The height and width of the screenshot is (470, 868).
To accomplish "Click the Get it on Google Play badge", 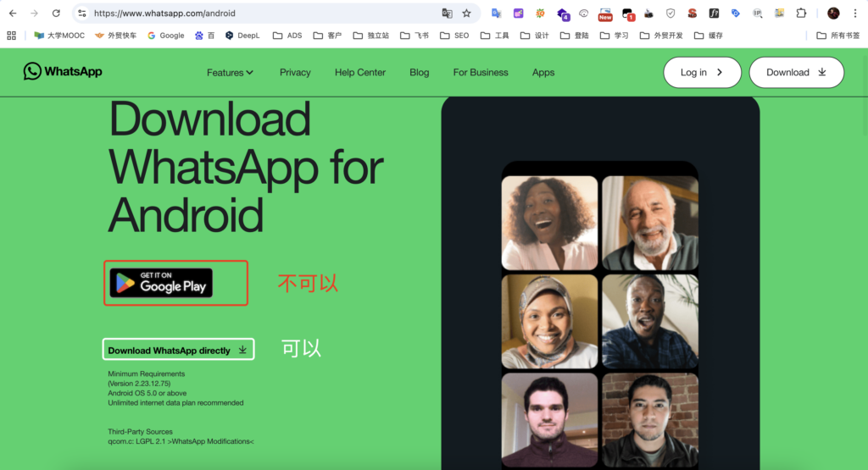I will 161,283.
